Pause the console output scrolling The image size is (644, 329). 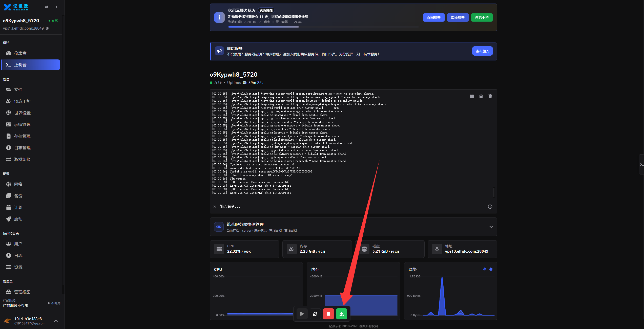pos(472,96)
